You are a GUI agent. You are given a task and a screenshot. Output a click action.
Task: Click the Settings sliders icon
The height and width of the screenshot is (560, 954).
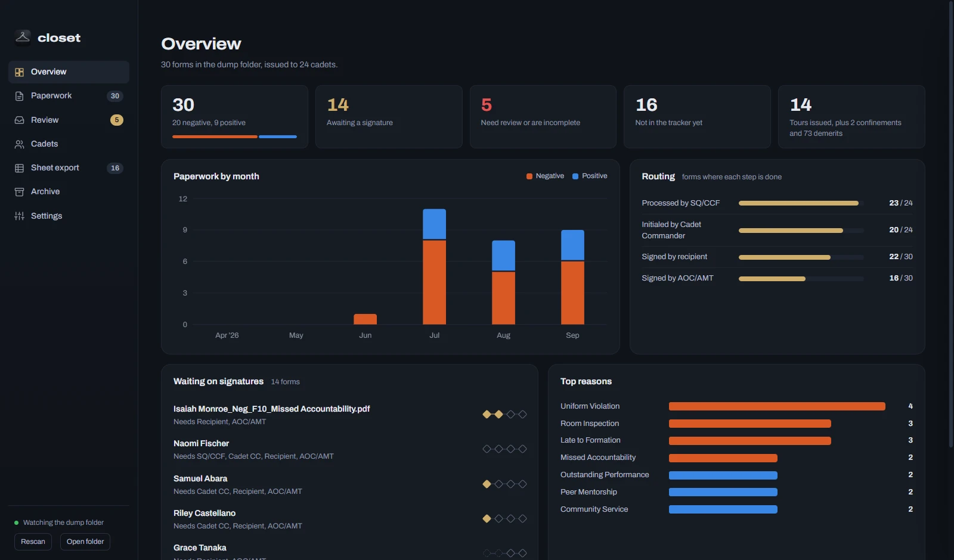click(19, 216)
